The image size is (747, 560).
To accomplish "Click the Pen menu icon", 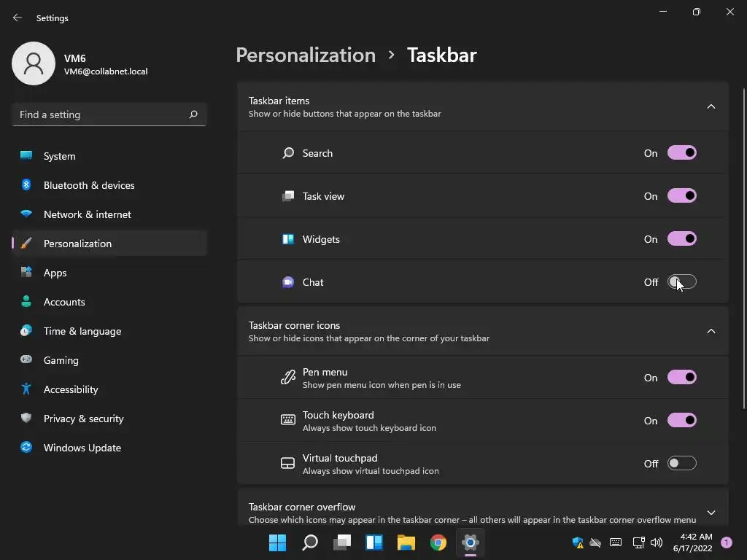I will (287, 378).
